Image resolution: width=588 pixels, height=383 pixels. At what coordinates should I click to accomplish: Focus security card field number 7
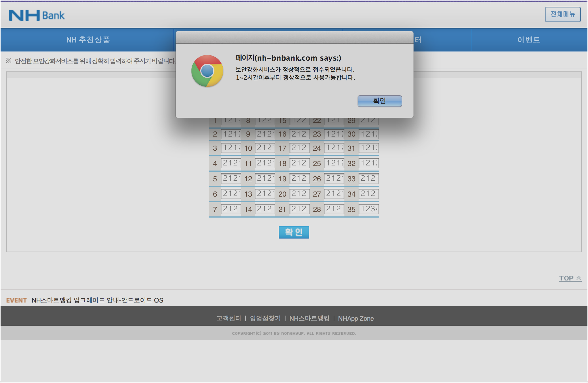click(x=231, y=209)
